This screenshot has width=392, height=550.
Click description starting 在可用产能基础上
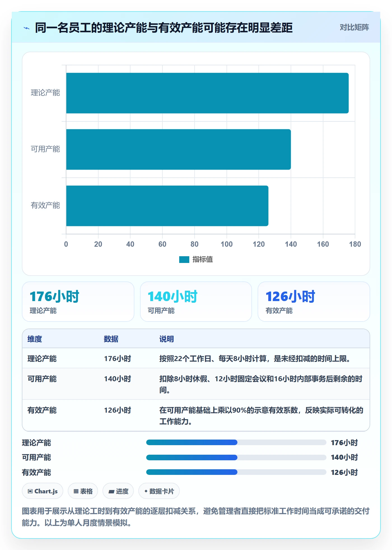[261, 416]
